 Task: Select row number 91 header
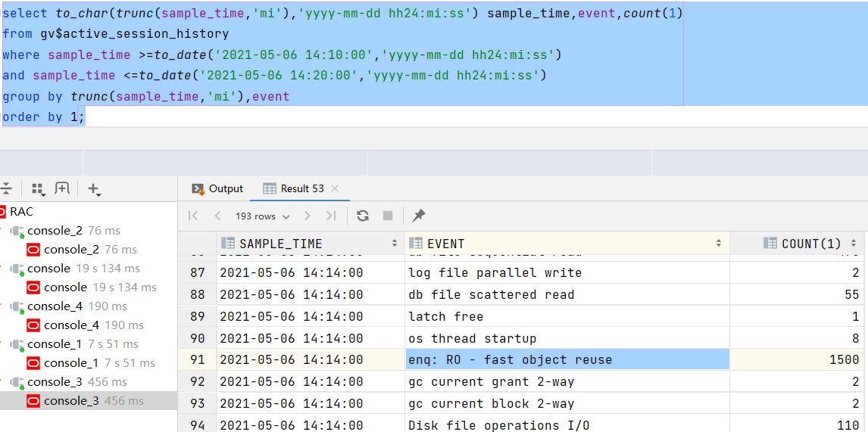pos(198,360)
